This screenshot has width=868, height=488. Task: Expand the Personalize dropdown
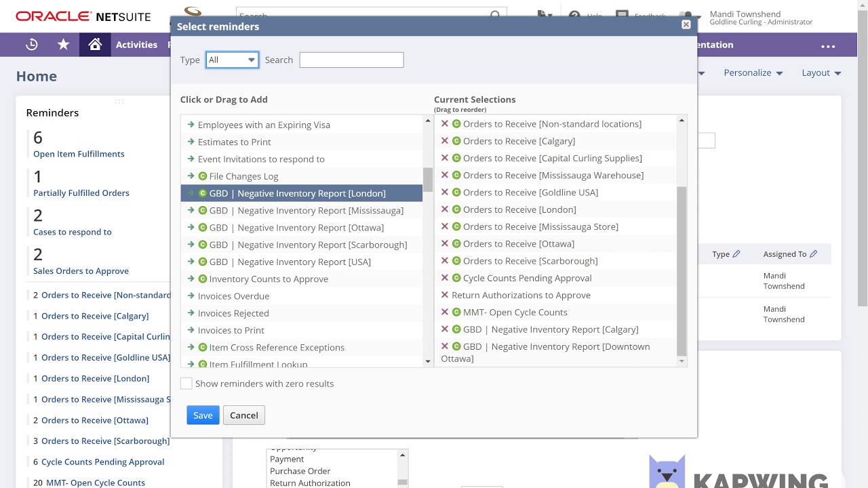(x=753, y=73)
